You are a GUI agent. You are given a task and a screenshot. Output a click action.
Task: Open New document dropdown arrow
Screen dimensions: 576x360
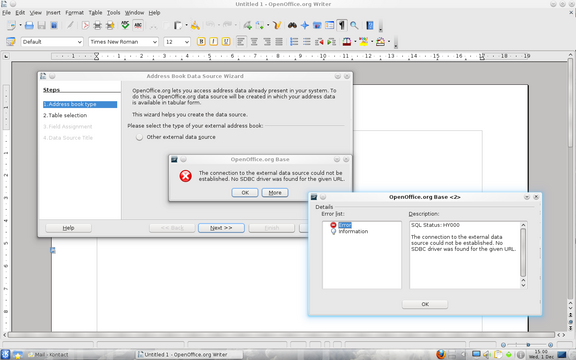click(x=20, y=25)
